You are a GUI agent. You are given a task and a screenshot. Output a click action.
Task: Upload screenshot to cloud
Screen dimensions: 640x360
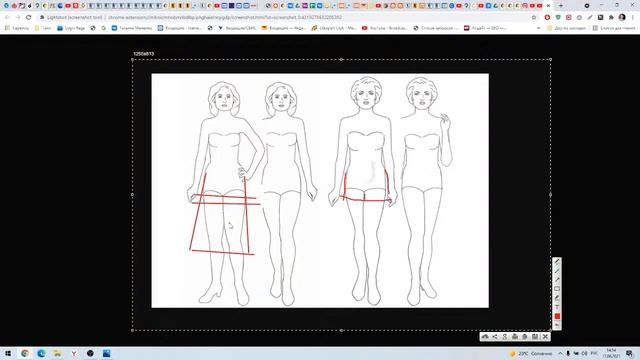tap(485, 337)
